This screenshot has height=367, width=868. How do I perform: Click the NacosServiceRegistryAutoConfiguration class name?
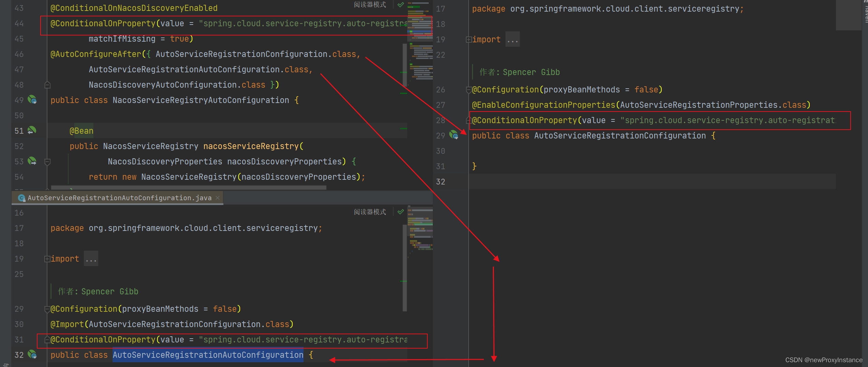tap(201, 100)
